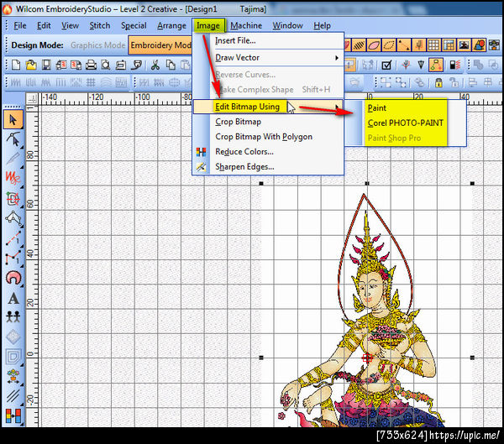The width and height of the screenshot is (504, 444).
Task: Click the pink Complex Fill horseshoe tool
Action: pos(13,278)
